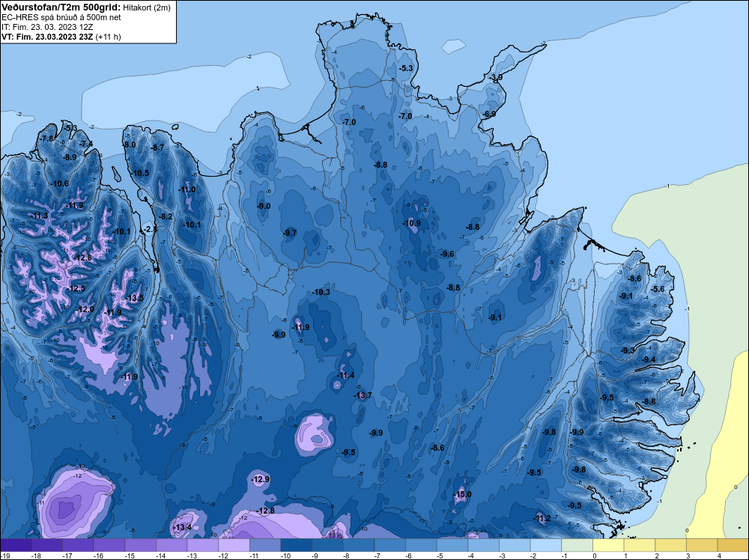Click the legend swatch labeled -11
Image resolution: width=749 pixels, height=560 pixels.
click(265, 545)
